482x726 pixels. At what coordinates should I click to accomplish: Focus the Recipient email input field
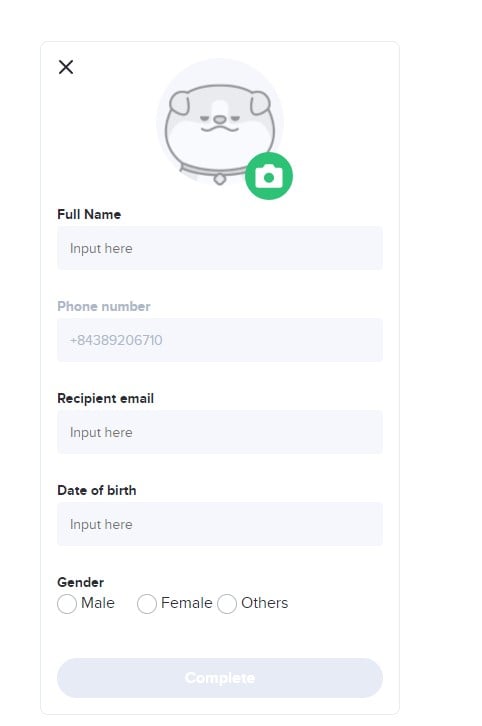220,432
